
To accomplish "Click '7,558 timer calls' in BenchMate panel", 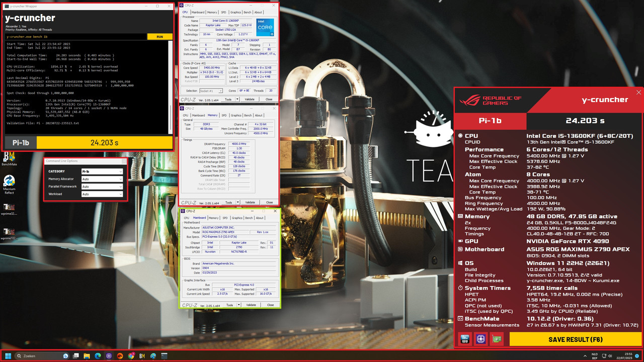I will (x=552, y=288).
